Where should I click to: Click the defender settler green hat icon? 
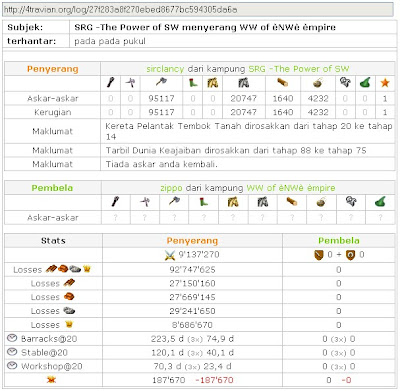(x=380, y=201)
